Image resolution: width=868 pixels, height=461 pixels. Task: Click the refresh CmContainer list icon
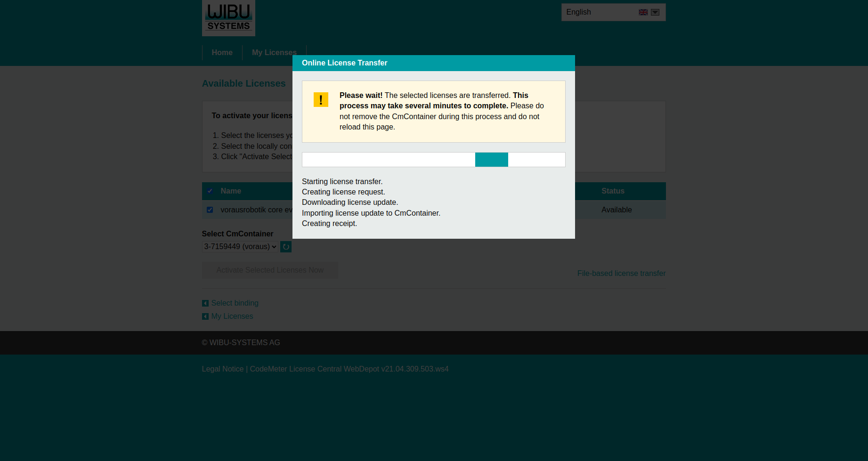(x=286, y=247)
